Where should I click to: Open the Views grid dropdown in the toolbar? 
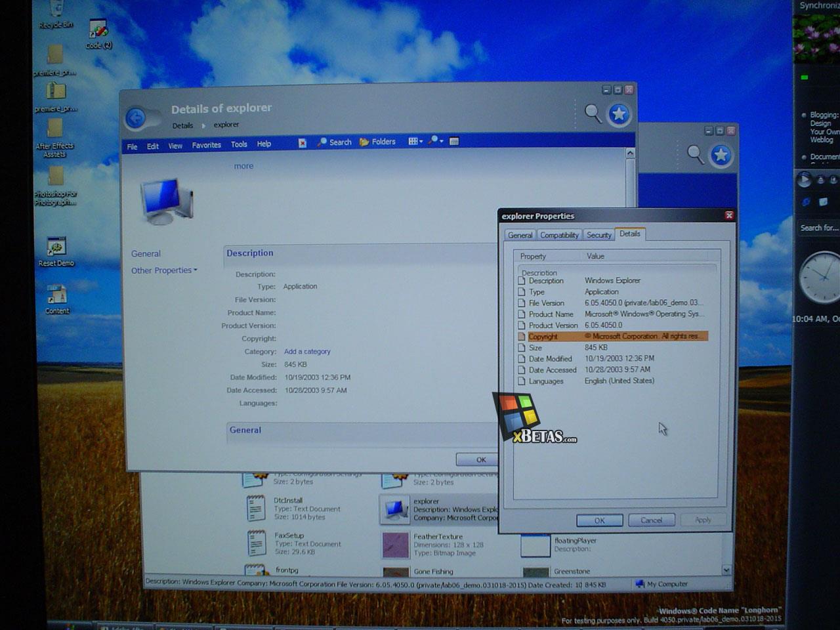[415, 141]
